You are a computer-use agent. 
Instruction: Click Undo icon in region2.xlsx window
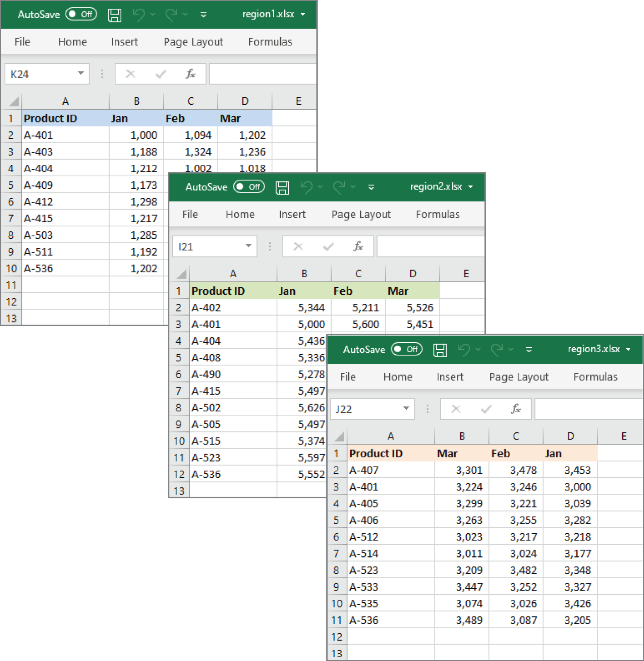click(x=306, y=187)
